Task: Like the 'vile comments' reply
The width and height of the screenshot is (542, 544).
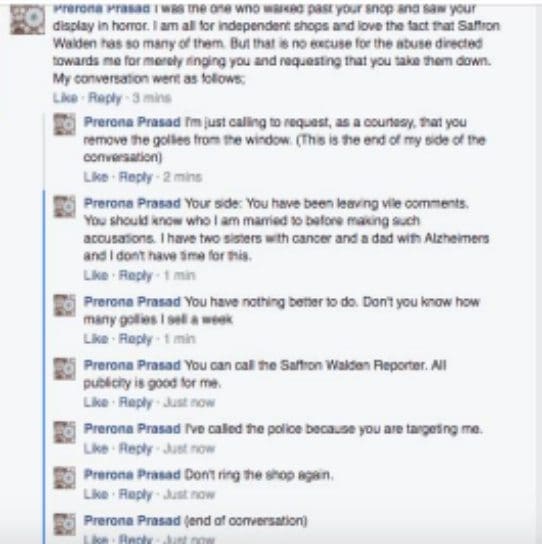Action: point(96,275)
